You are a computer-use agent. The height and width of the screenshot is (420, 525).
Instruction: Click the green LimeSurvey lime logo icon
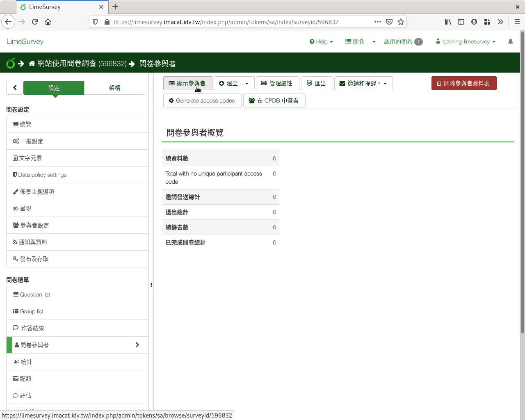11,63
